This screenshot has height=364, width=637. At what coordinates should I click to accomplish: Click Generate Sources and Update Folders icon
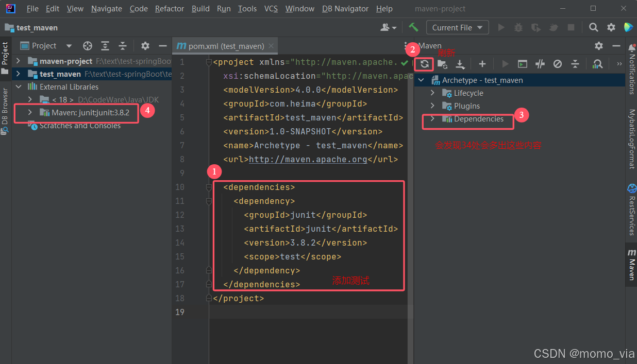click(x=442, y=64)
